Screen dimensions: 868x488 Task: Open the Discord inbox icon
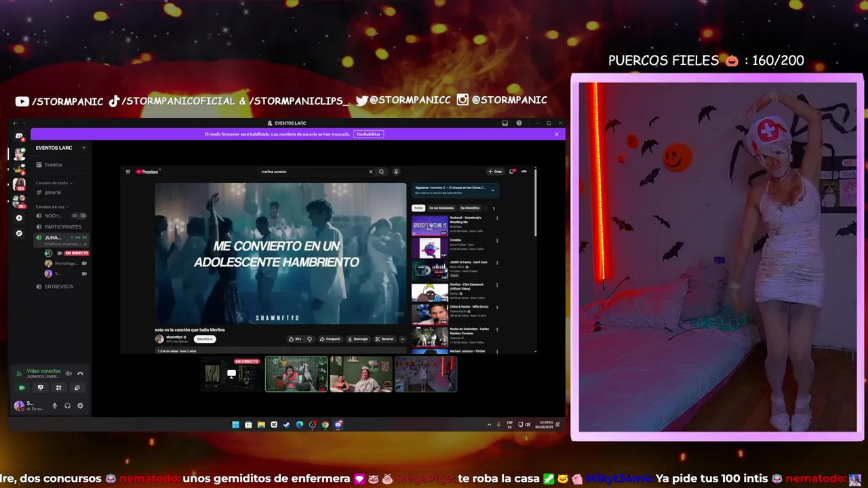pos(505,123)
